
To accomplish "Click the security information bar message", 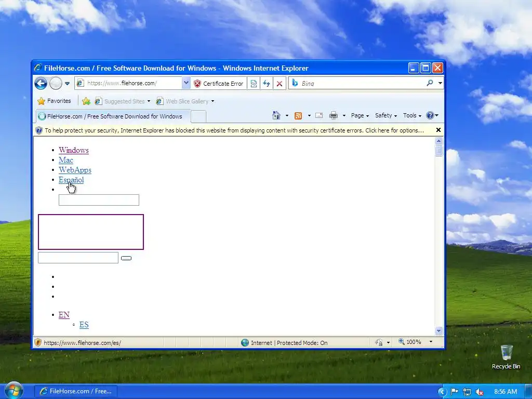I will [234, 130].
